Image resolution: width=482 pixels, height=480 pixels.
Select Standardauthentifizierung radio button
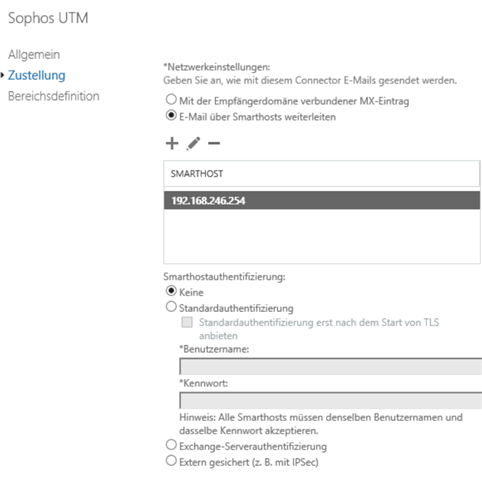point(171,307)
